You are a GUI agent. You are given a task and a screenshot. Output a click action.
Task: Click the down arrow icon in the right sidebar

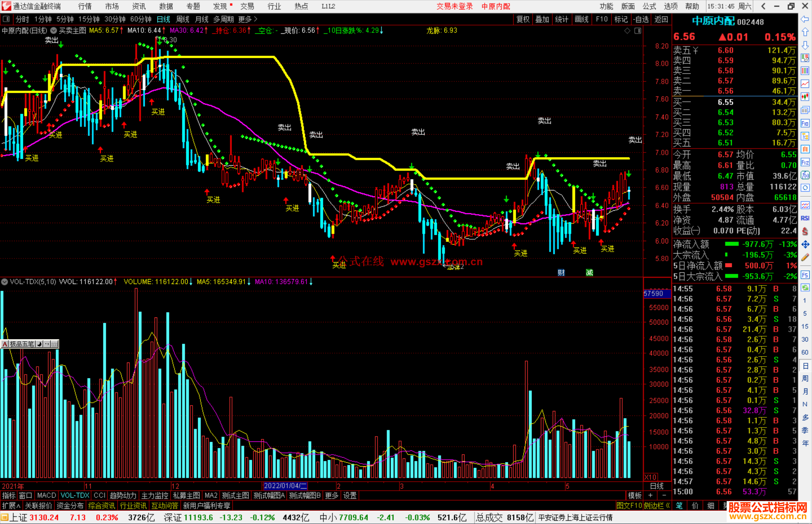tap(805, 45)
